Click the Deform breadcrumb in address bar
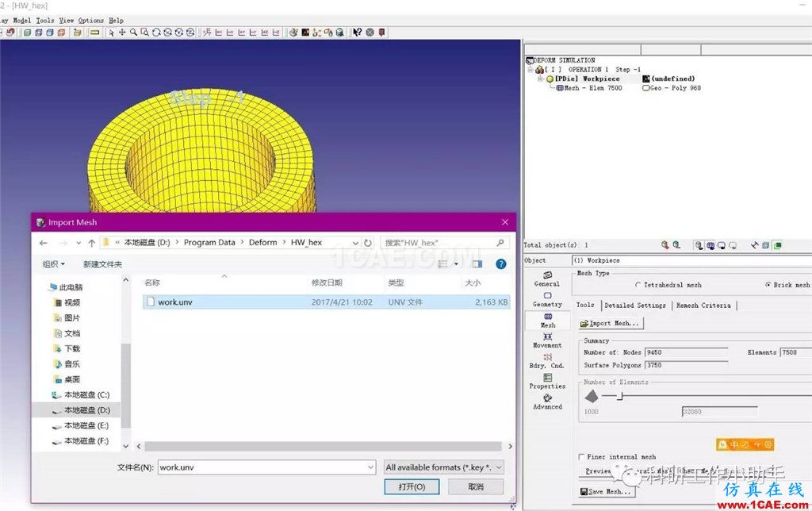This screenshot has height=511, width=812. click(x=262, y=243)
